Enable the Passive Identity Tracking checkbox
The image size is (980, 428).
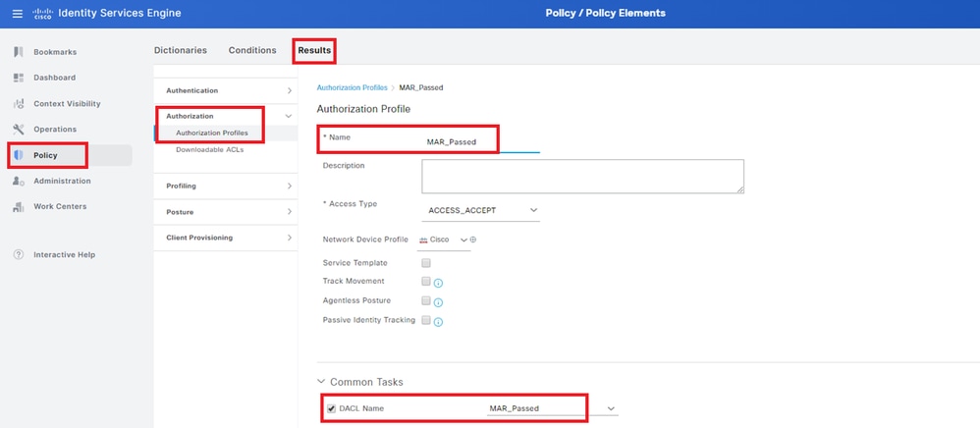pos(426,321)
